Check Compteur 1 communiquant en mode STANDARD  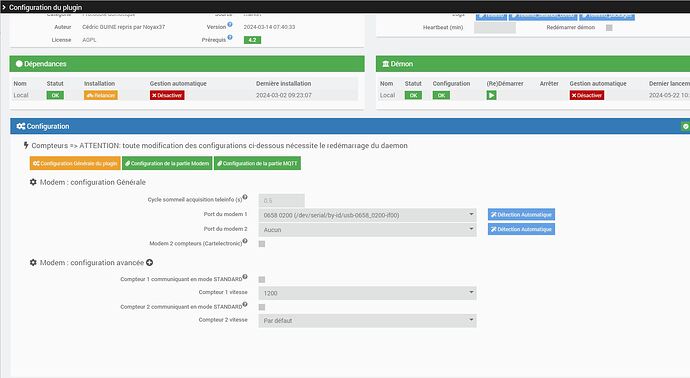tap(262, 279)
